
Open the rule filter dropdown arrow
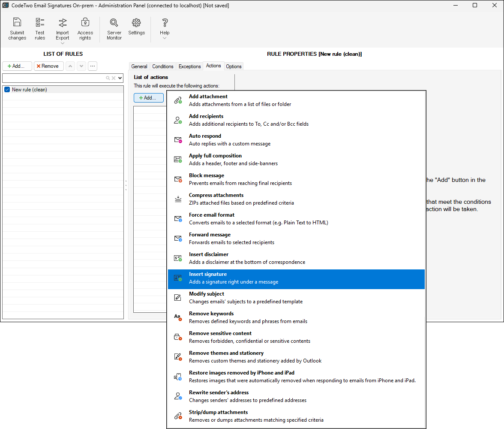click(120, 78)
